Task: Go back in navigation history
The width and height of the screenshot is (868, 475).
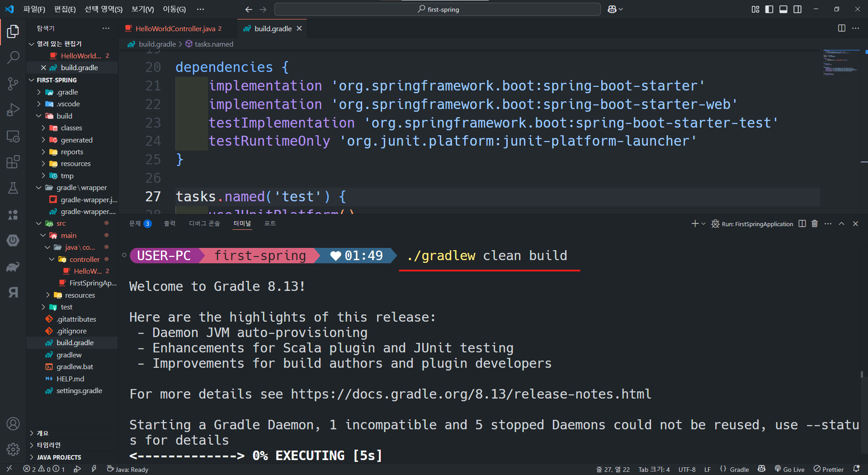Action: 248,9
